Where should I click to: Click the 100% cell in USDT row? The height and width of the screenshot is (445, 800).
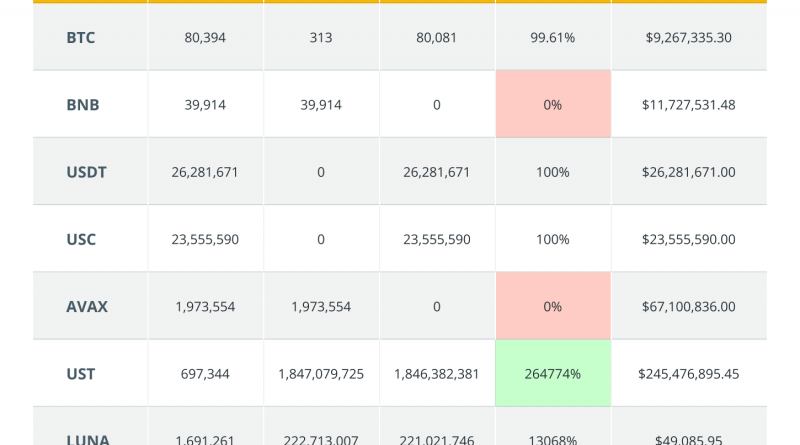click(x=553, y=172)
